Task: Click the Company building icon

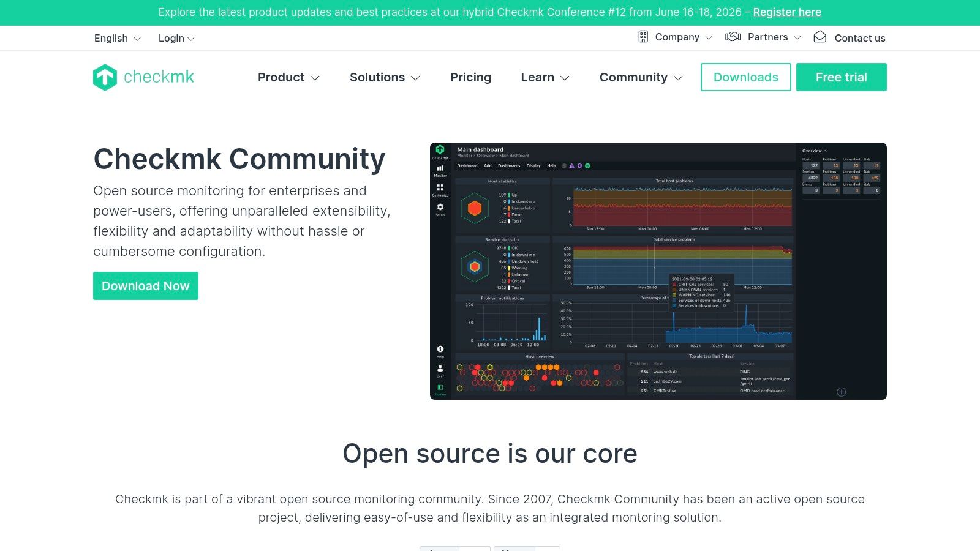Action: click(x=643, y=37)
